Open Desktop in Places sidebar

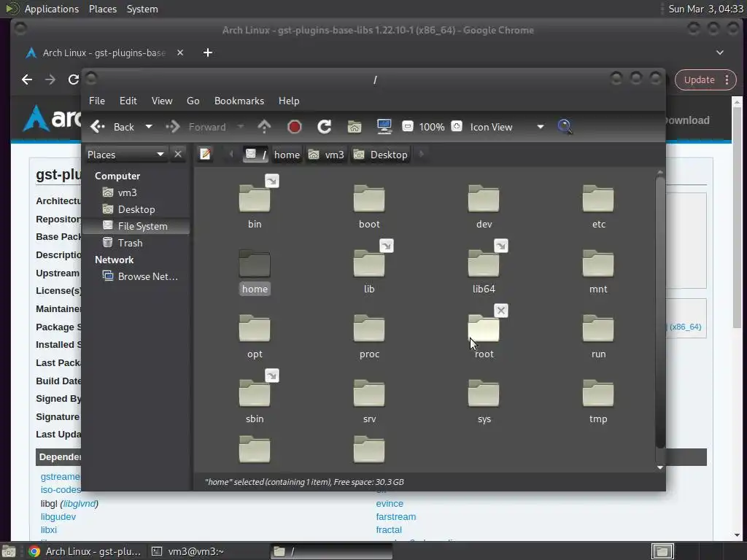coord(136,209)
